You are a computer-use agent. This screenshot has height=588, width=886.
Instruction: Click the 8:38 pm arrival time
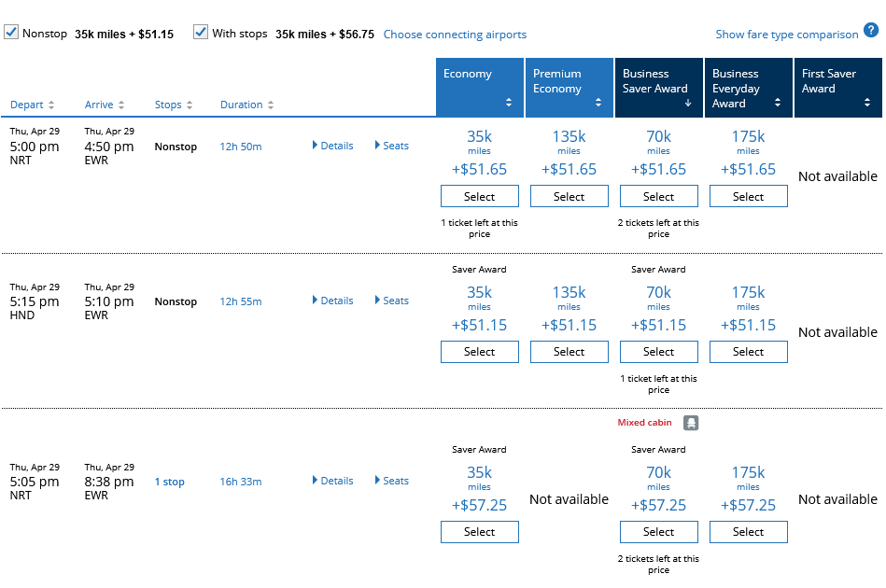[109, 482]
